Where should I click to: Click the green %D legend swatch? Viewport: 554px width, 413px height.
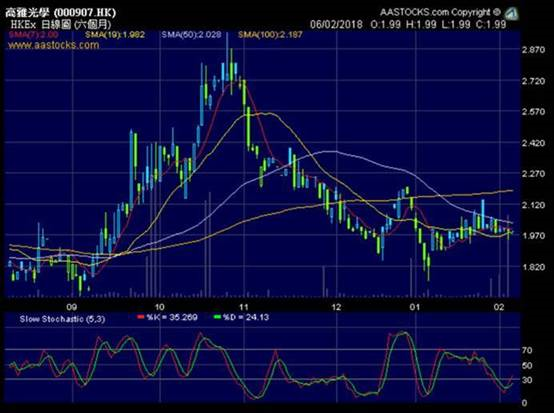(x=217, y=317)
